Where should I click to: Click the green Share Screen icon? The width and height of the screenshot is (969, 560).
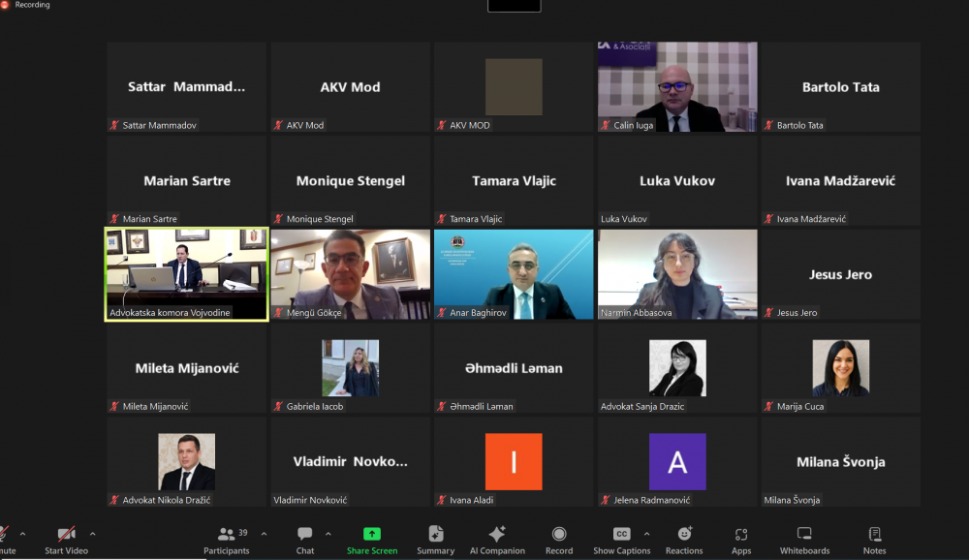pyautogui.click(x=372, y=539)
